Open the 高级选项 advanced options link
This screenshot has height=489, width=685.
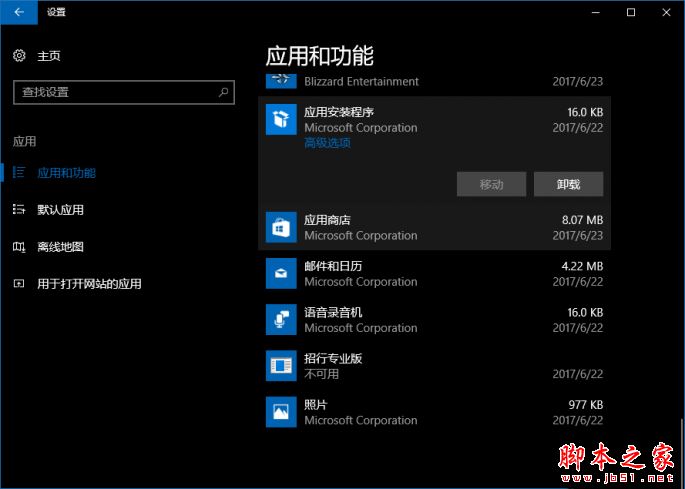click(x=327, y=143)
